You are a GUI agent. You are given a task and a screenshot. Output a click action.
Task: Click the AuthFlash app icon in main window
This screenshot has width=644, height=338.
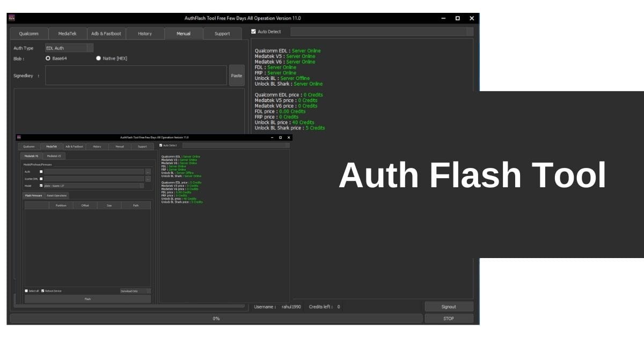coord(12,18)
